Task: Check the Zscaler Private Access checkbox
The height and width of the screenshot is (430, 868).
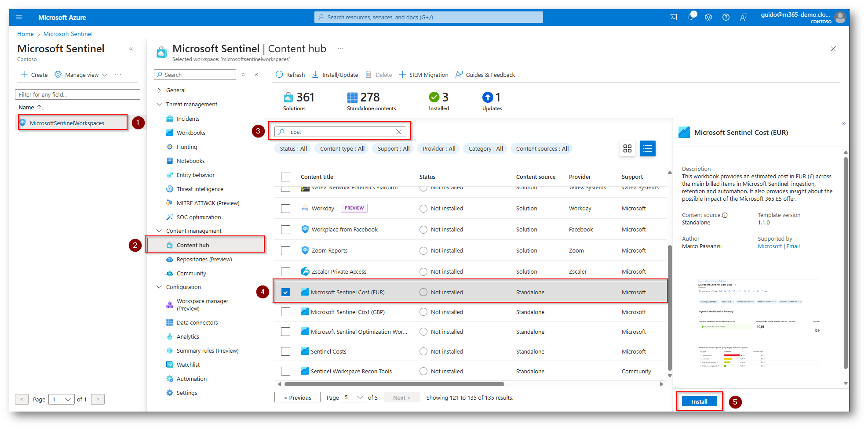Action: pos(286,271)
